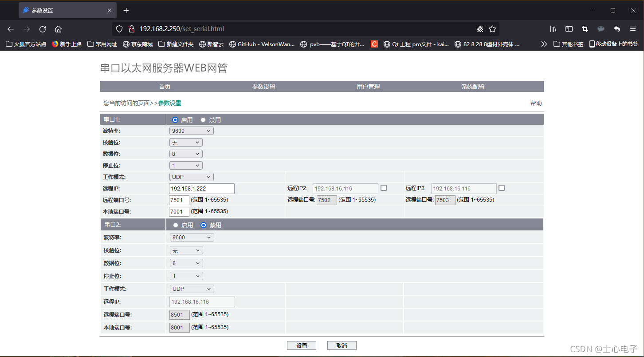Check the checkbox next to 远程IP2
The image size is (644, 357).
click(x=383, y=188)
